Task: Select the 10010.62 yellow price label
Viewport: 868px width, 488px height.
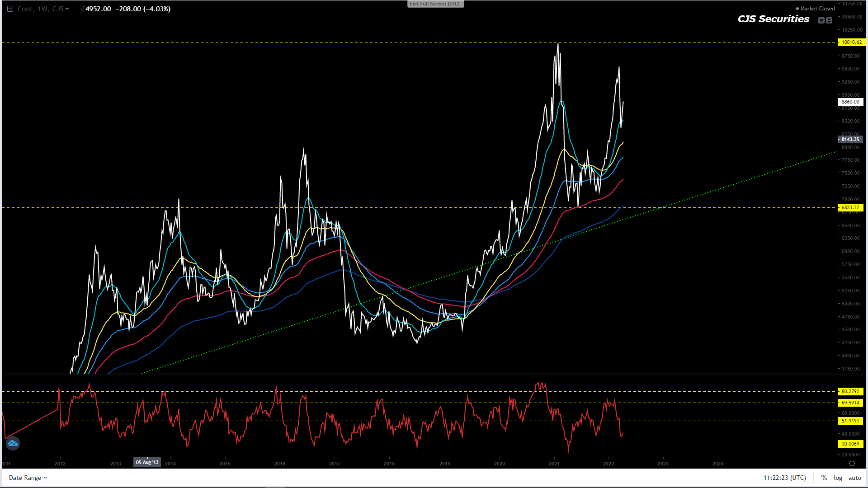Action: point(851,42)
